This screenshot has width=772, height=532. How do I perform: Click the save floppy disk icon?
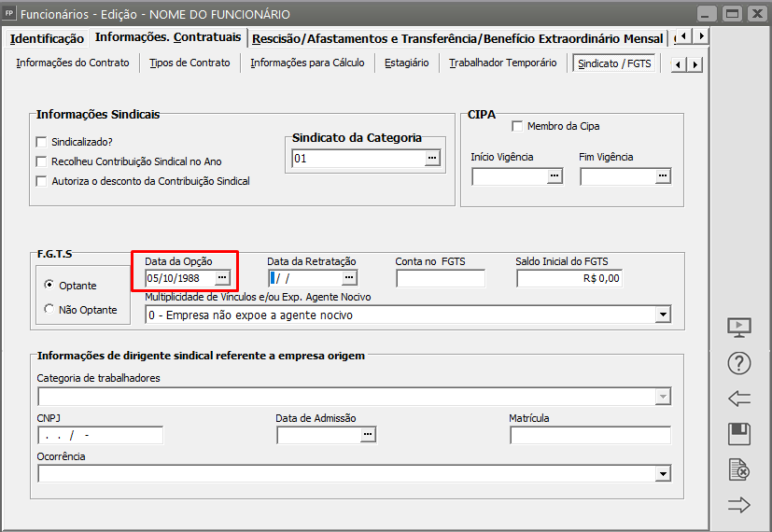pyautogui.click(x=739, y=434)
